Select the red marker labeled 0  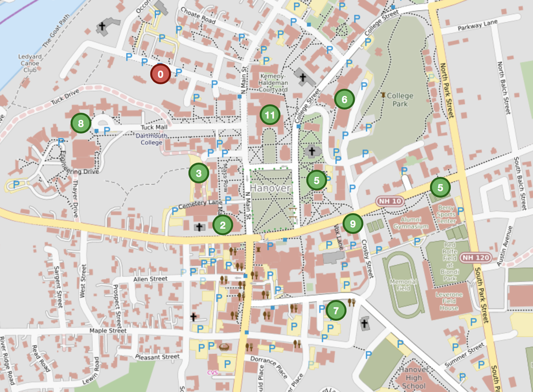[x=160, y=74]
